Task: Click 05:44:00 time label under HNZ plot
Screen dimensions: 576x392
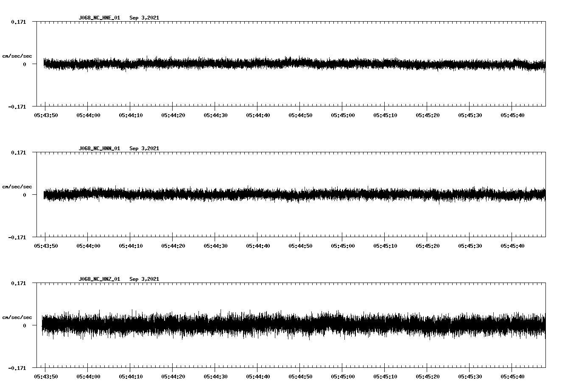Action: click(88, 377)
